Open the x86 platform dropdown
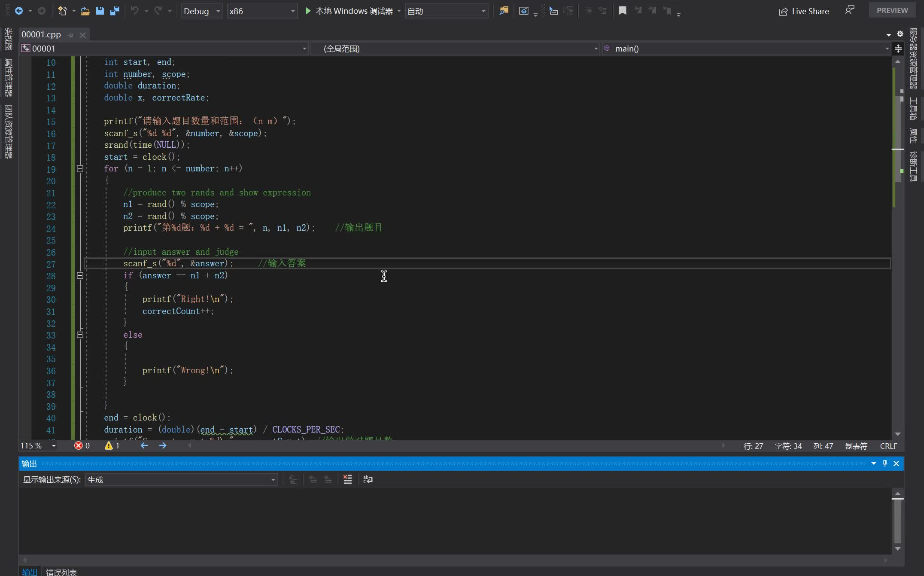This screenshot has height=576, width=924. click(x=262, y=11)
